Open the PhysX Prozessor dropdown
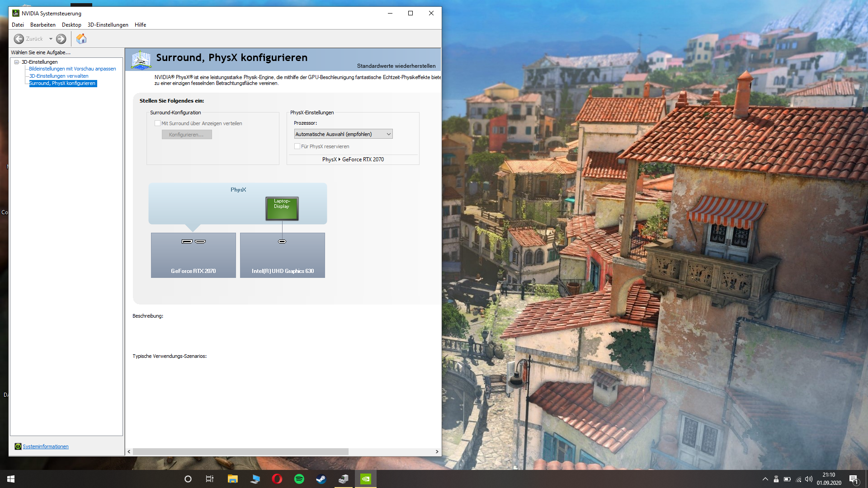The image size is (868, 488). pyautogui.click(x=343, y=134)
